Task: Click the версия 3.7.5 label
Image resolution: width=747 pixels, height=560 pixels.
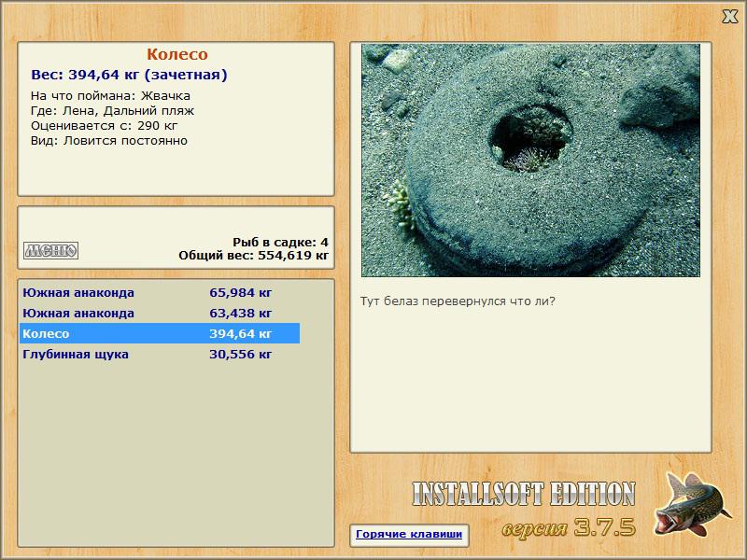Action: pyautogui.click(x=569, y=527)
